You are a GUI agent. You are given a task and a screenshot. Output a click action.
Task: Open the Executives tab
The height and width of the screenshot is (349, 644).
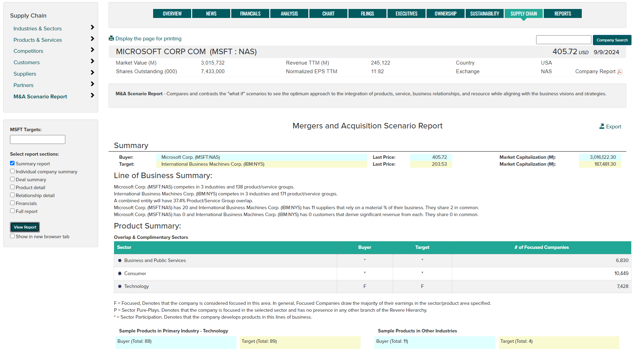click(x=407, y=13)
